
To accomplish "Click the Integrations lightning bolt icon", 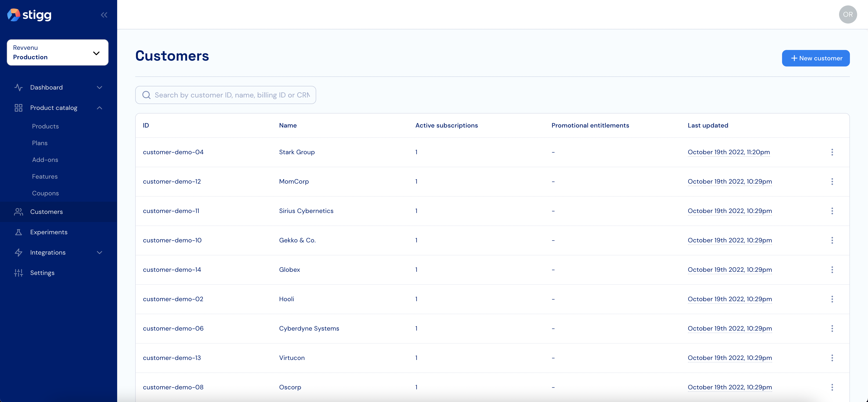I will tap(19, 252).
